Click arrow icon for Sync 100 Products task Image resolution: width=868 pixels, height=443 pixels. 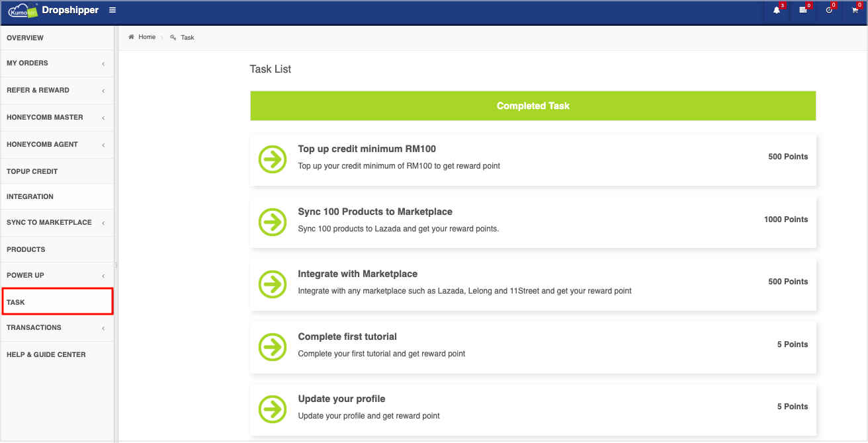[x=272, y=222]
